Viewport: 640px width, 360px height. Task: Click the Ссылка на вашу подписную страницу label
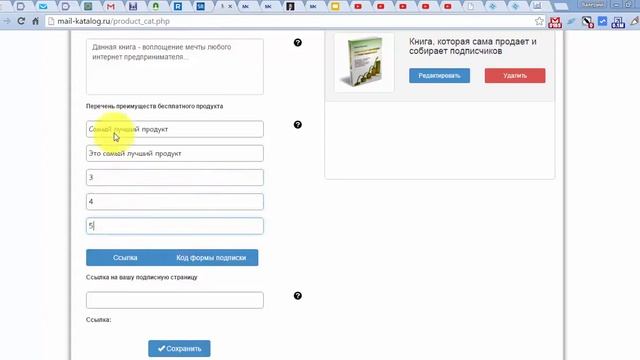tap(142, 277)
